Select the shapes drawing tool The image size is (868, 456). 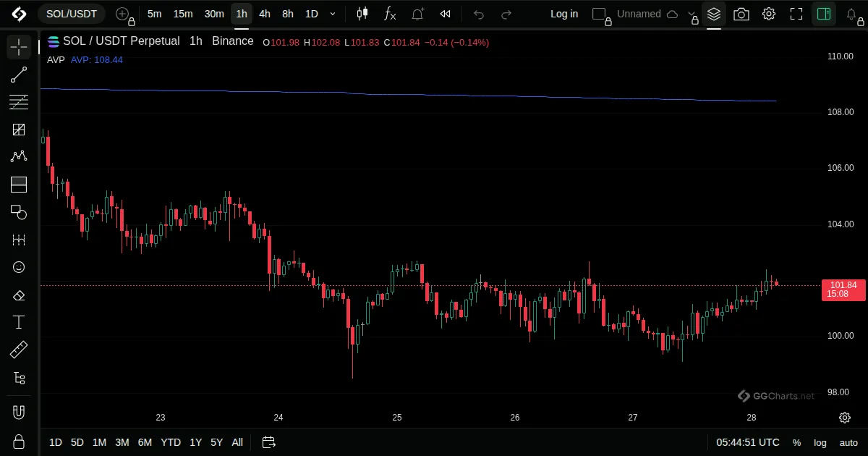click(x=19, y=212)
